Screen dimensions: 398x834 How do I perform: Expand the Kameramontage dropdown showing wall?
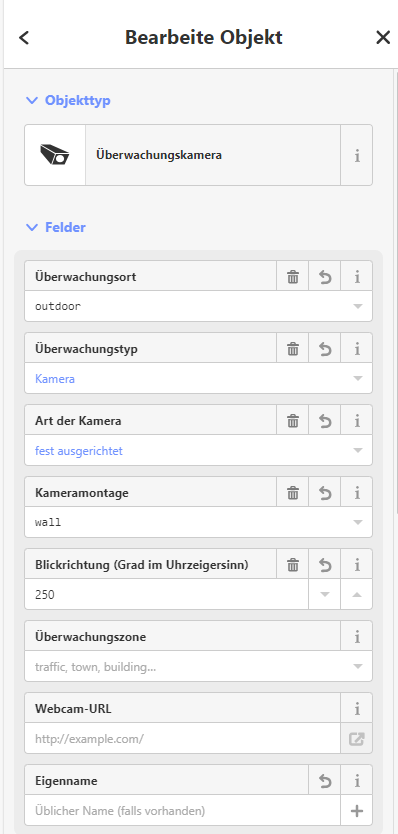tap(198, 522)
